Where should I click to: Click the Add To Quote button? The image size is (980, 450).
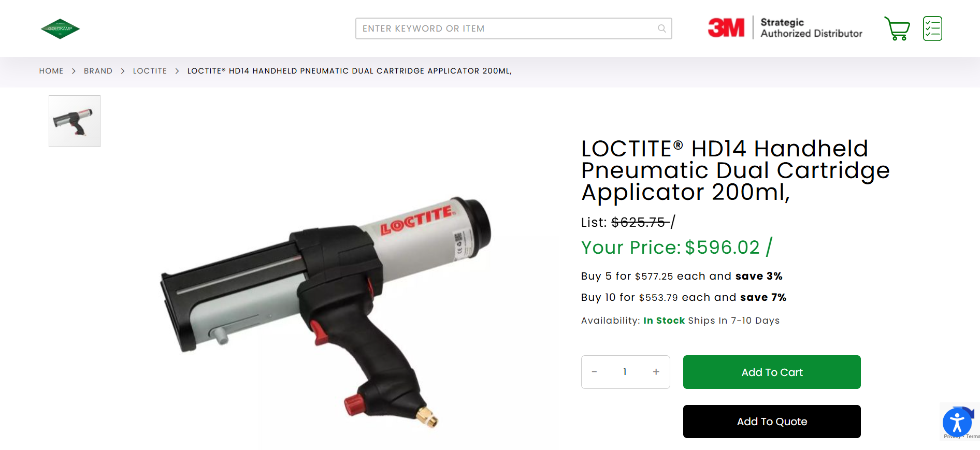pyautogui.click(x=772, y=422)
